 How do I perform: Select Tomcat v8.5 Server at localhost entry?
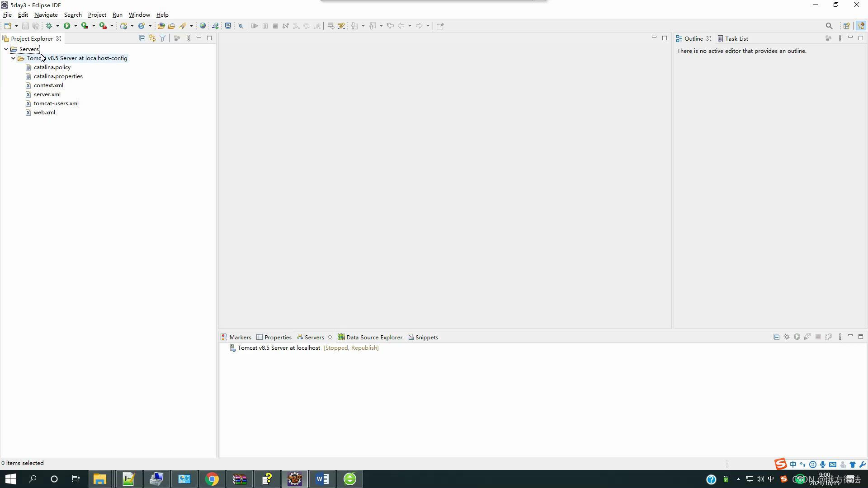coord(279,348)
